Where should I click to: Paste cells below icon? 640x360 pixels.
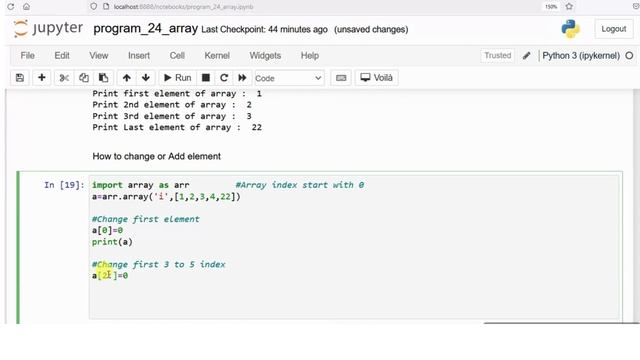(103, 78)
